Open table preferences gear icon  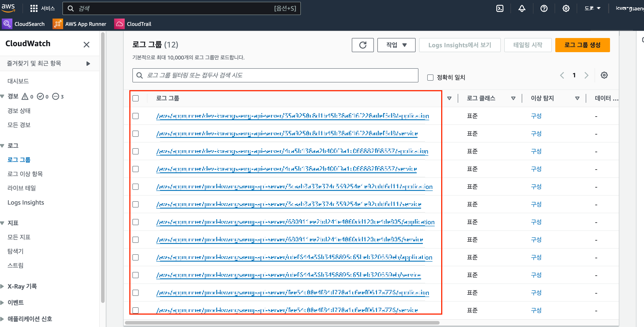pos(604,75)
